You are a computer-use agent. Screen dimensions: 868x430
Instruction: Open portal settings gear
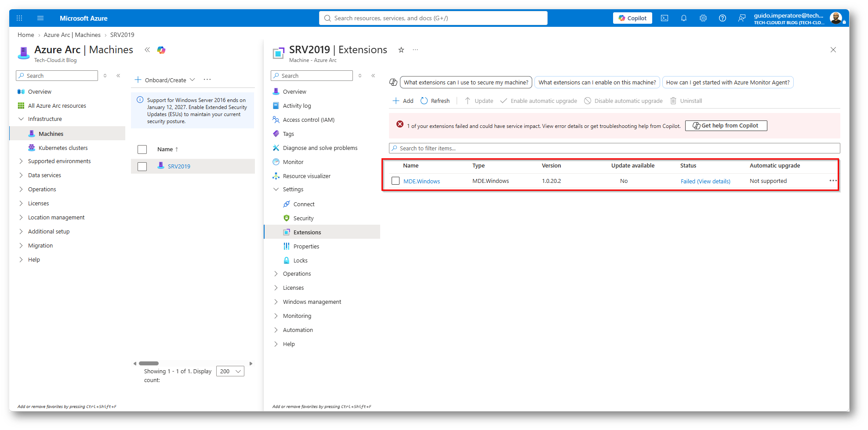coord(703,18)
